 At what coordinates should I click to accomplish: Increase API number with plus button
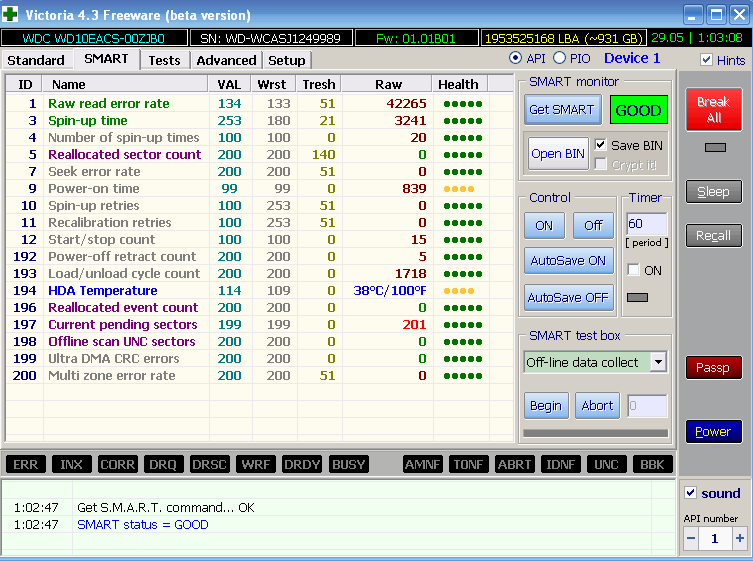pyautogui.click(x=739, y=538)
